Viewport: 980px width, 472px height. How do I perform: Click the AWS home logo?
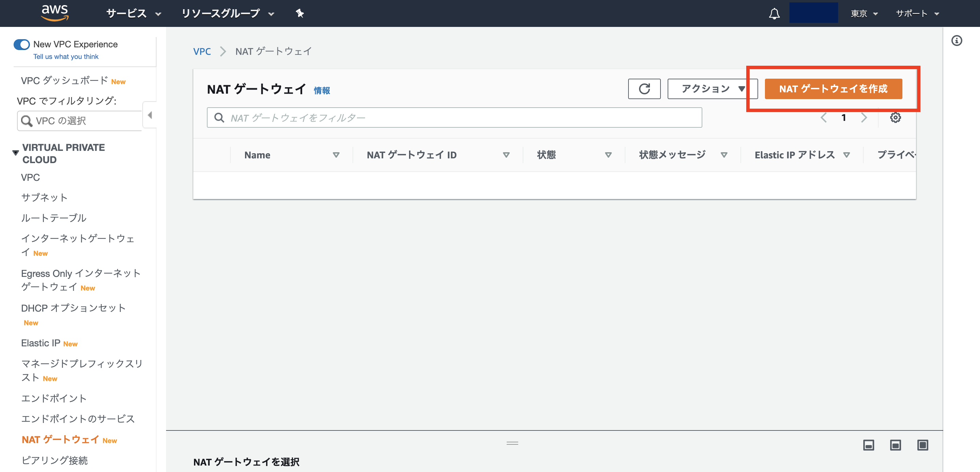55,13
